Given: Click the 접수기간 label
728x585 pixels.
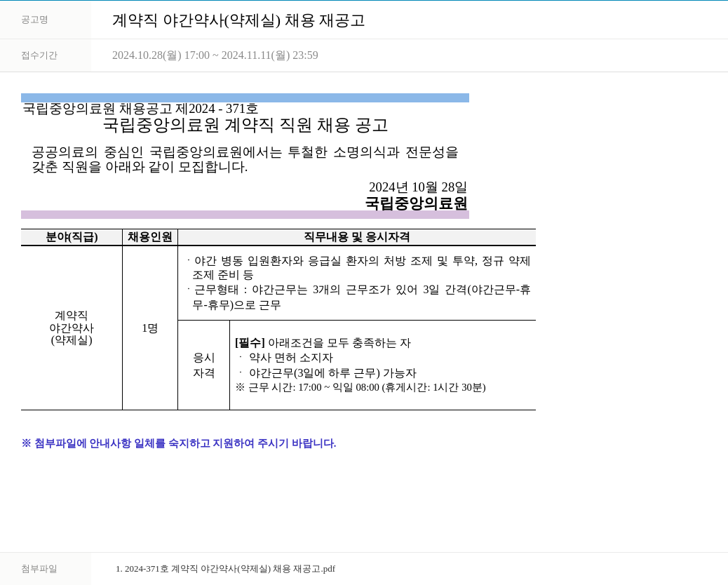Looking at the screenshot, I should [x=39, y=55].
